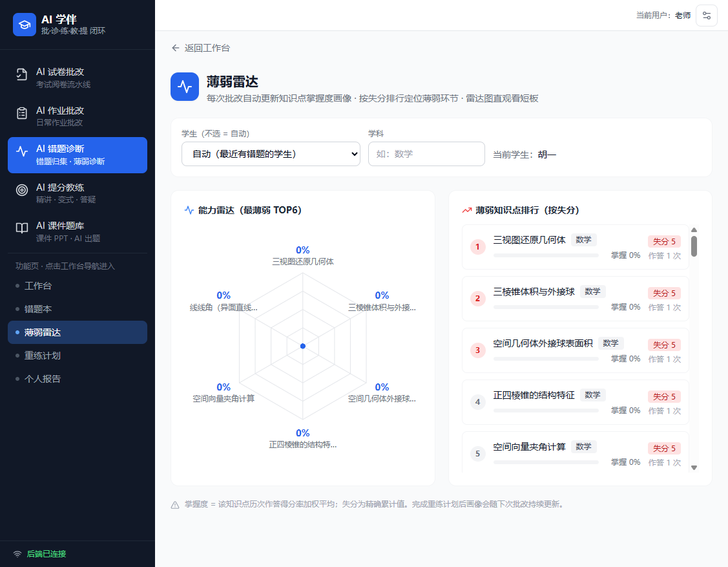Click the back arrow before 返回工作台

pyautogui.click(x=175, y=48)
